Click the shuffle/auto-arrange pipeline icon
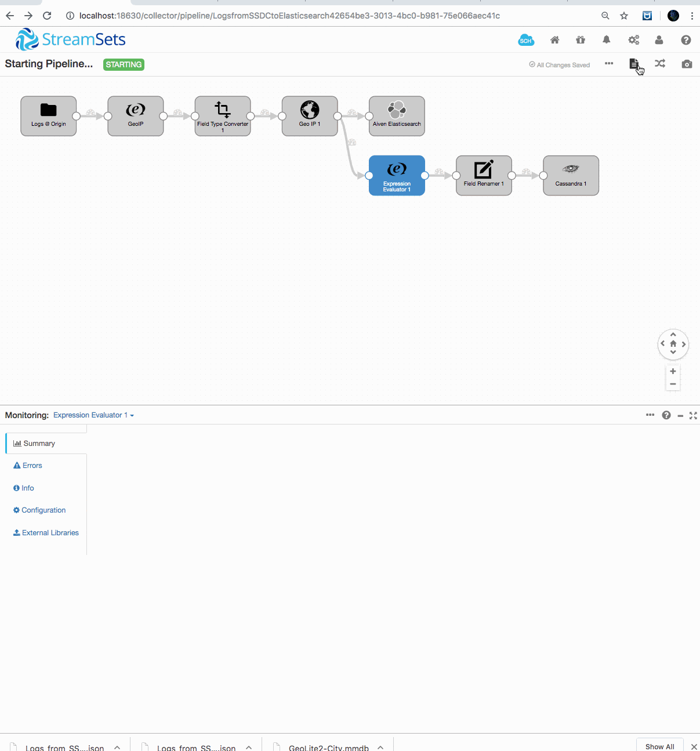The image size is (700, 751). coord(660,64)
